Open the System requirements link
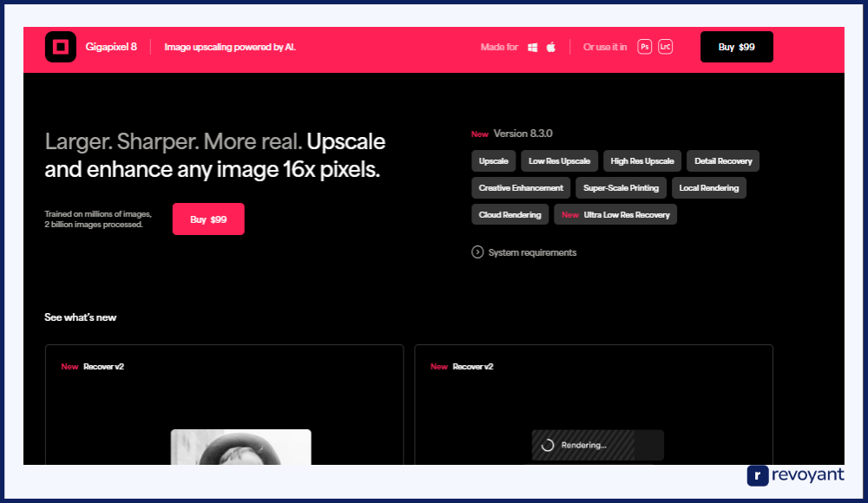This screenshot has height=503, width=868. pyautogui.click(x=532, y=252)
